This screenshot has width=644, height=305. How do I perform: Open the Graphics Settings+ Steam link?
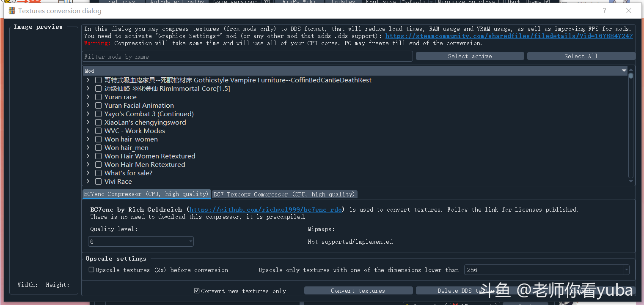click(x=509, y=36)
